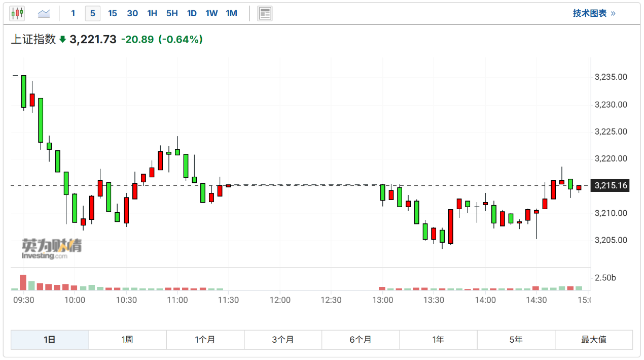Click the 3,210.00 price axis label
644x360 pixels.
click(611, 213)
